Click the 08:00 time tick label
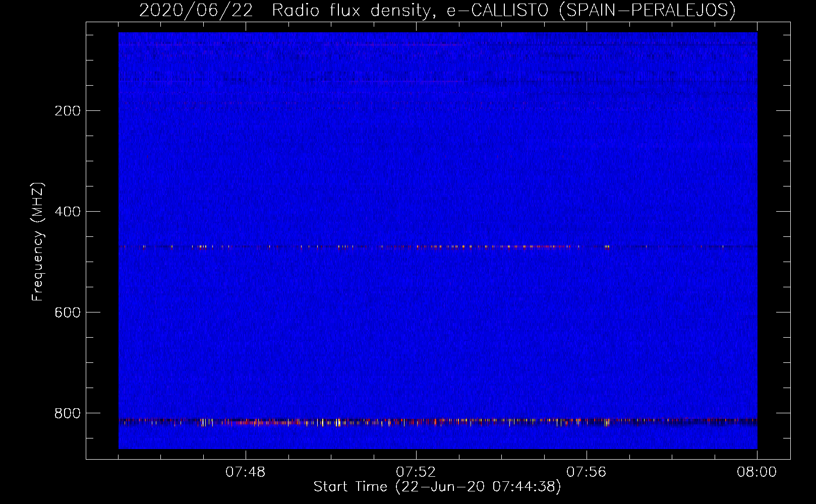 click(x=757, y=472)
